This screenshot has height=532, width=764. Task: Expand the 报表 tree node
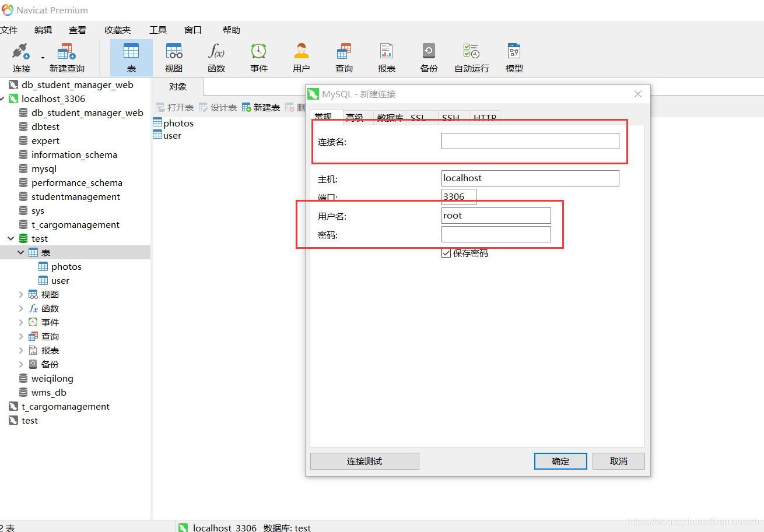[x=21, y=350]
